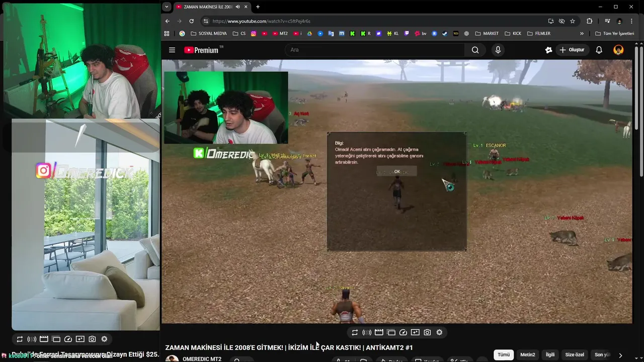
Task: Open SOSYAL MEDYA bookmarks folder
Action: click(x=209, y=34)
